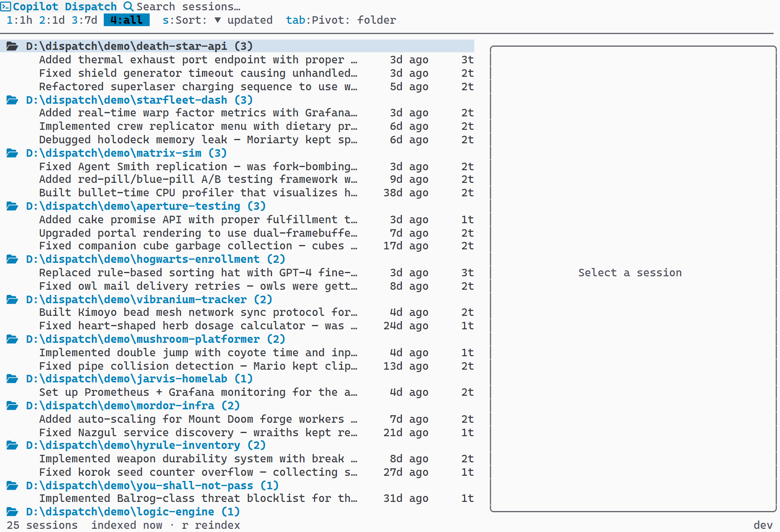Click the hogwarts-enrollment folder icon
This screenshot has width=780, height=532.
point(12,259)
